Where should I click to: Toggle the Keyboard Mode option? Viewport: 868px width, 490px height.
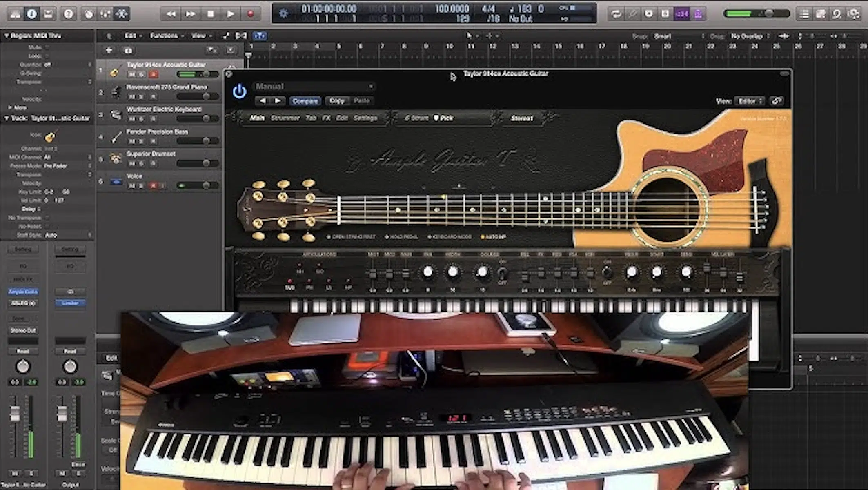click(x=449, y=237)
